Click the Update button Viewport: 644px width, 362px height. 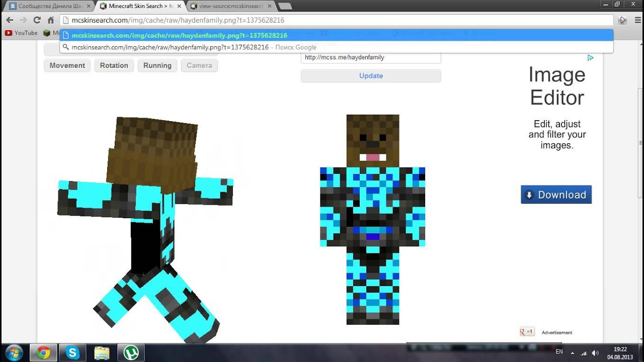(371, 76)
